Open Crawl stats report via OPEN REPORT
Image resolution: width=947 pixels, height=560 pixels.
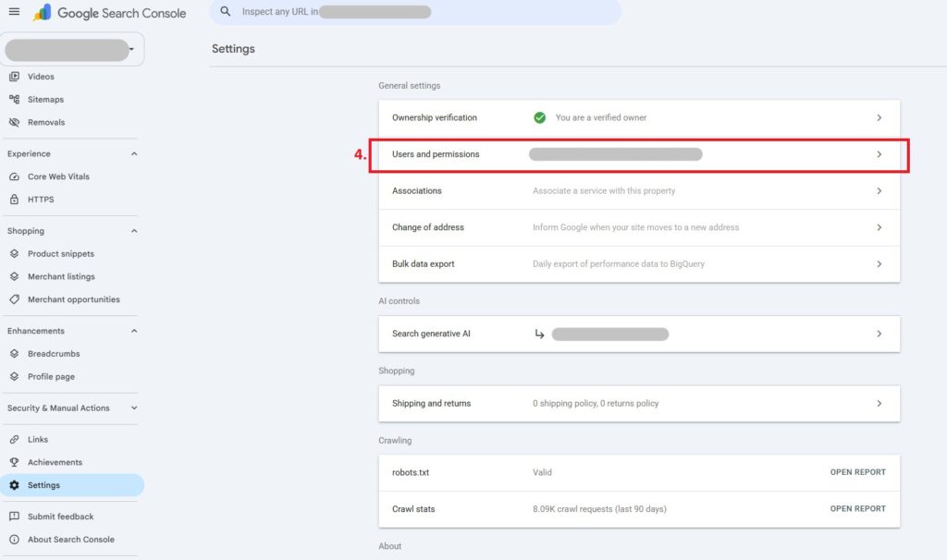coord(857,509)
